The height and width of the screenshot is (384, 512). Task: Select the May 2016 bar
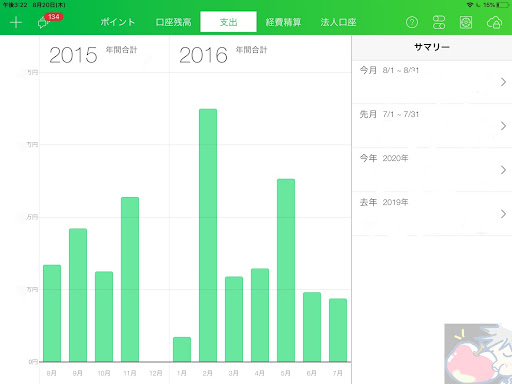pos(286,270)
